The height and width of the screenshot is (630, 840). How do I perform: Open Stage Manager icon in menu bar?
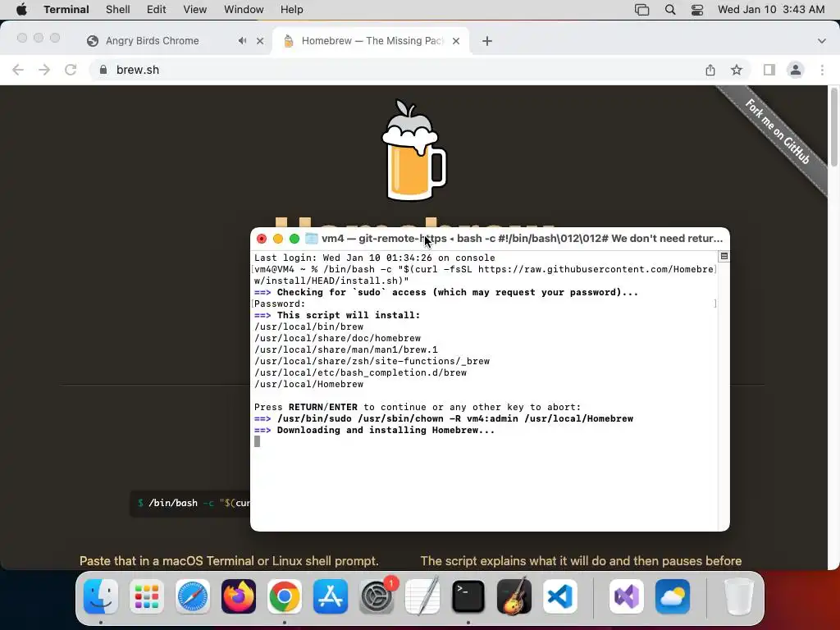click(x=641, y=9)
